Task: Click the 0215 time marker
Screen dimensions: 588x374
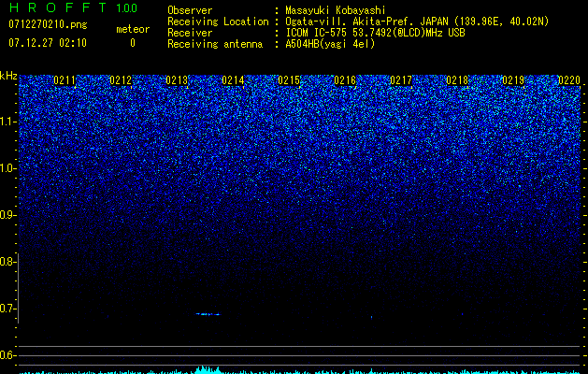Action: [x=289, y=80]
